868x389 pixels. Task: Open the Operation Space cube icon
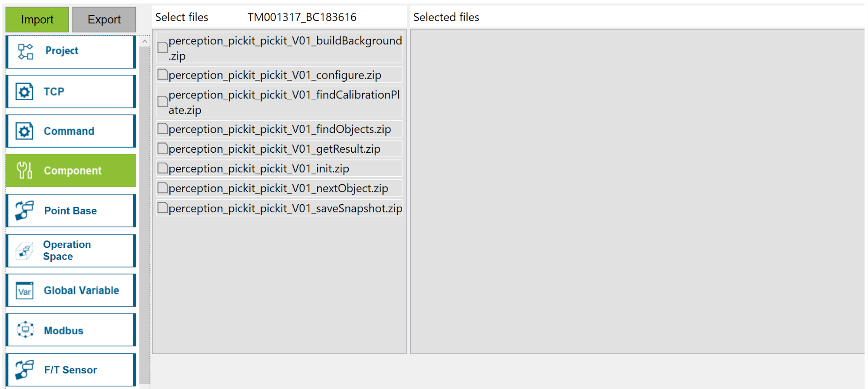(x=24, y=251)
